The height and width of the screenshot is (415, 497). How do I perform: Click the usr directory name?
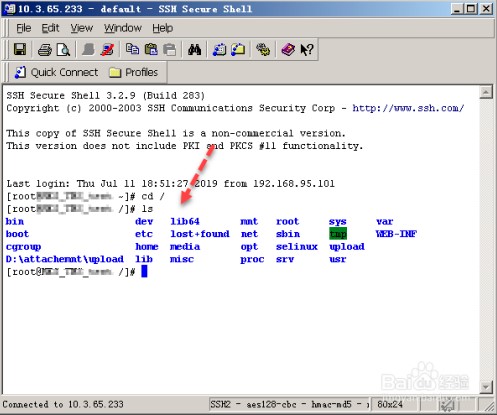click(338, 259)
